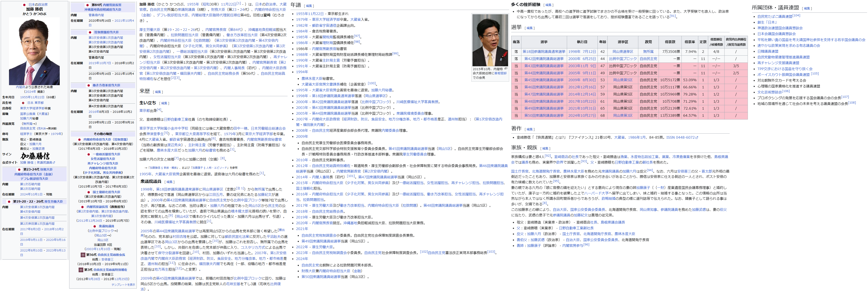
Task: Click the Japan flag beside 日本の政治家
Action: pyautogui.click(x=24, y=5)
